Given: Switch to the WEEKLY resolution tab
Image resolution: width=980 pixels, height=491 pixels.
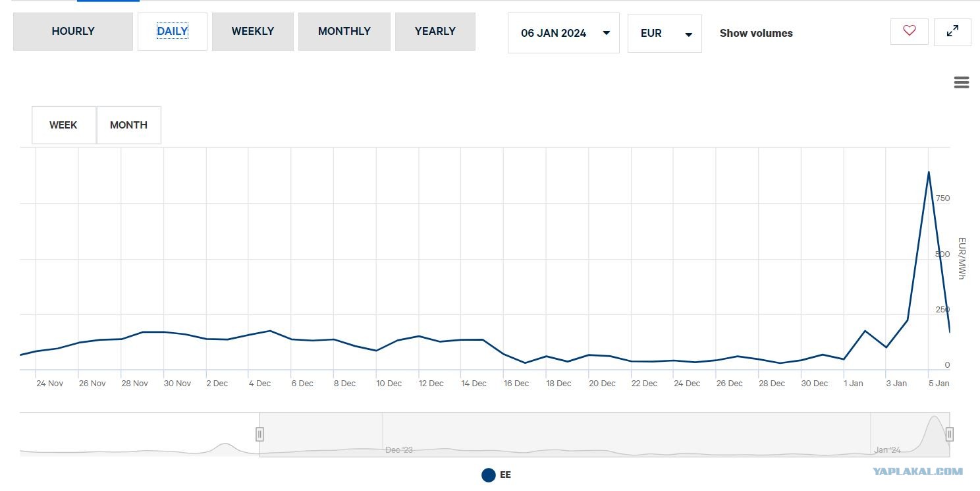Looking at the screenshot, I should tap(253, 31).
